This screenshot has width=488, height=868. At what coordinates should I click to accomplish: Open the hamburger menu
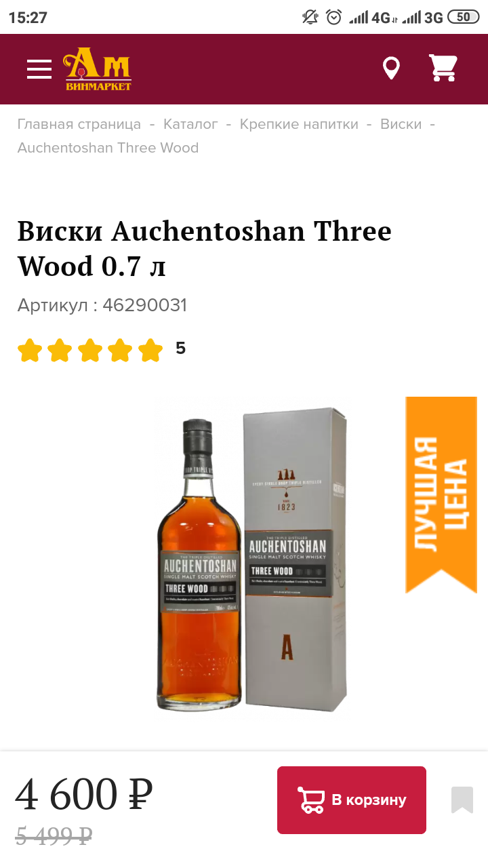pos(39,69)
